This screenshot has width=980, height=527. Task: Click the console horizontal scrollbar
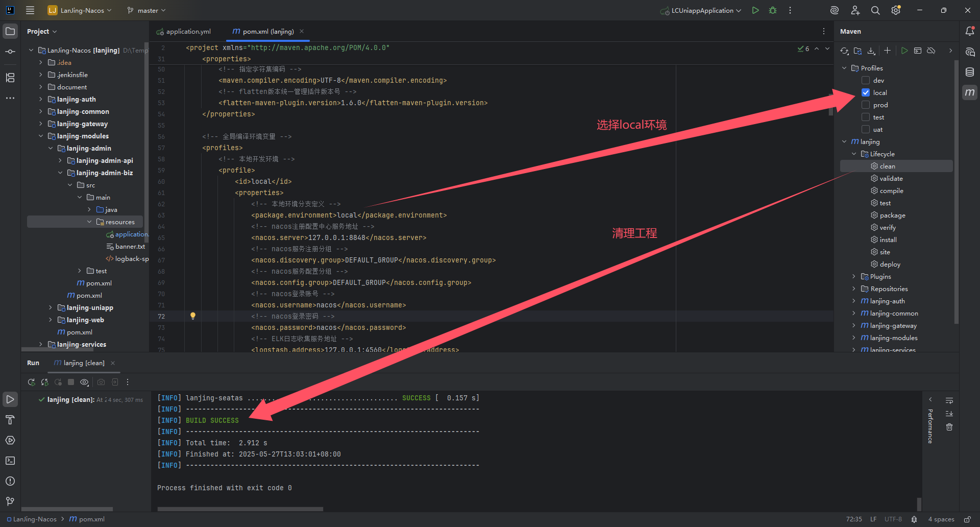tap(240, 509)
